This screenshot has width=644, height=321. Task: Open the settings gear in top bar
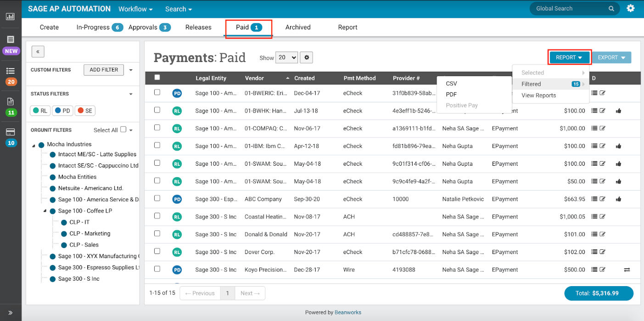[631, 8]
